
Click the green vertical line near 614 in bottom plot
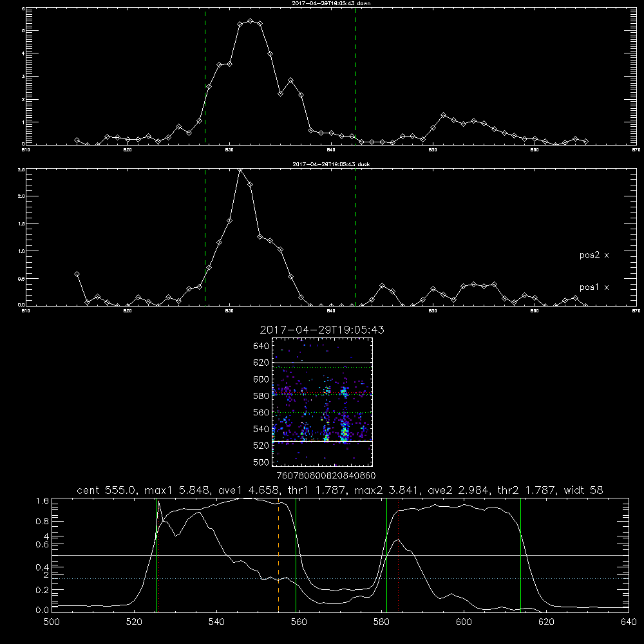520,555
